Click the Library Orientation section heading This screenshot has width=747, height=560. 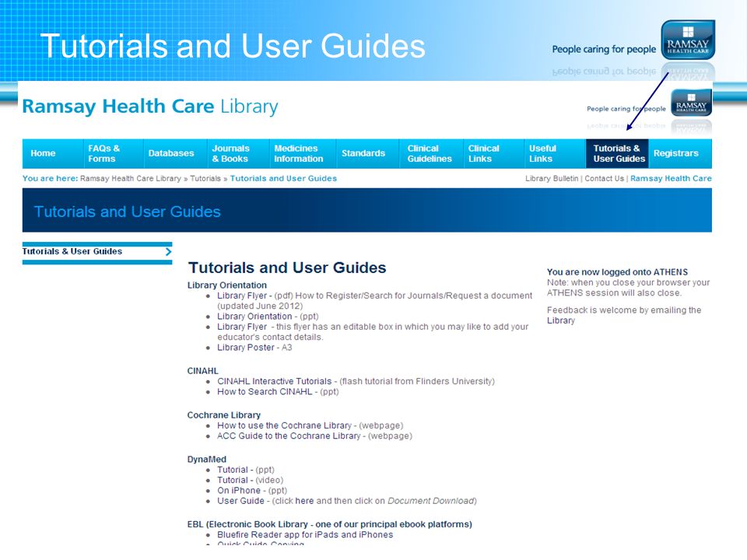click(x=226, y=285)
